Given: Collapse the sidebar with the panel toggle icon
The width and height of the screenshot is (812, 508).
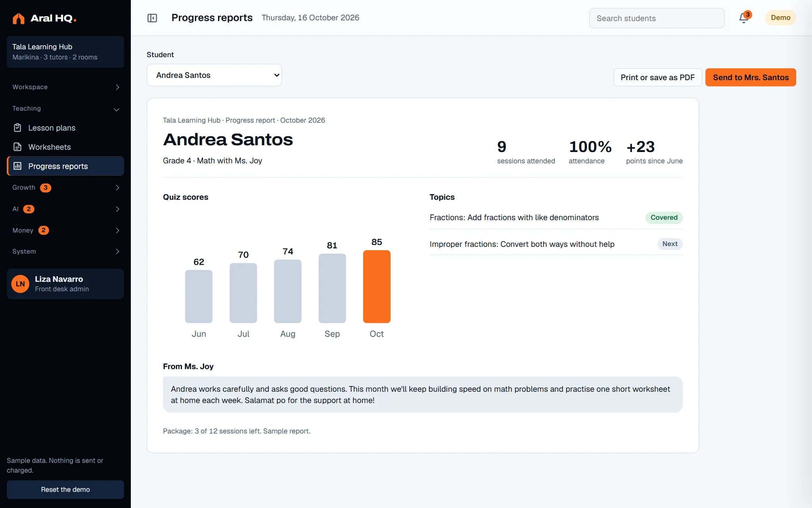Looking at the screenshot, I should point(152,18).
